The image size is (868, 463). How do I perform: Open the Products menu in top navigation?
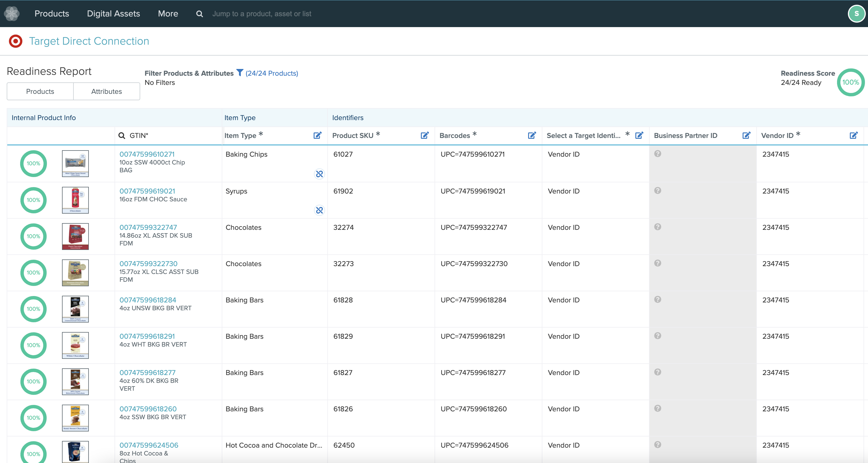coord(52,13)
